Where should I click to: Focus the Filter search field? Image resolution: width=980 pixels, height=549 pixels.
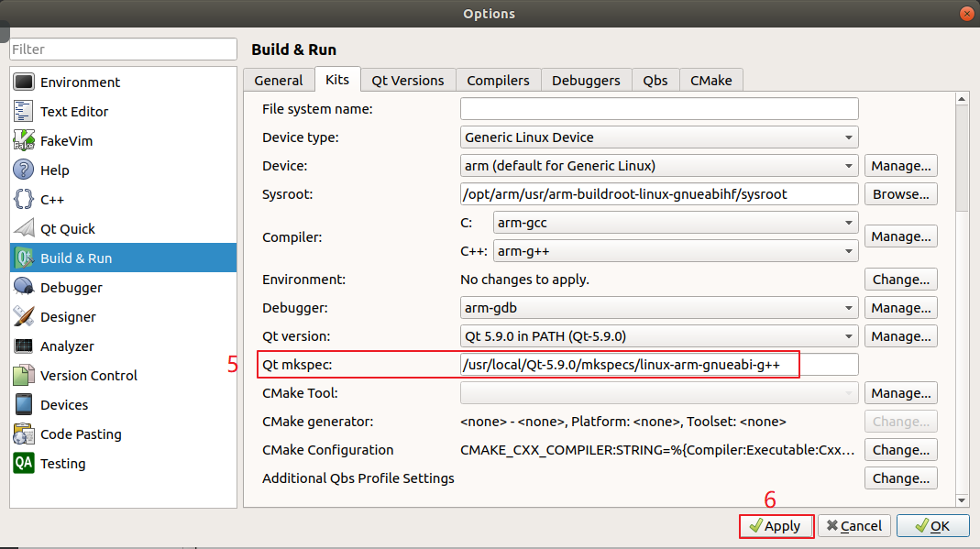pyautogui.click(x=123, y=49)
